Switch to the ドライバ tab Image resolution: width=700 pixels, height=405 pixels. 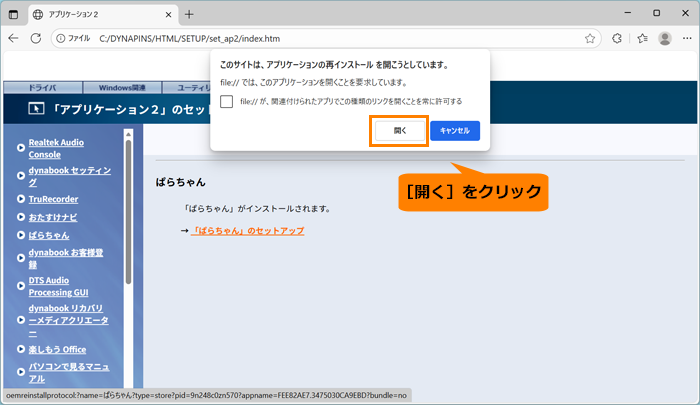43,88
